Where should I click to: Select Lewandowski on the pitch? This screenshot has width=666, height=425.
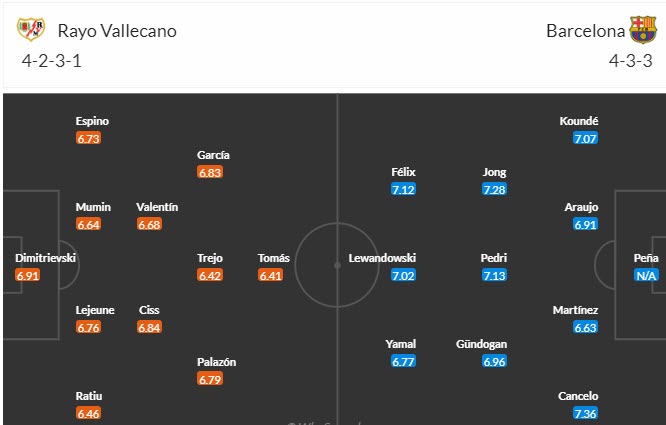pos(382,258)
